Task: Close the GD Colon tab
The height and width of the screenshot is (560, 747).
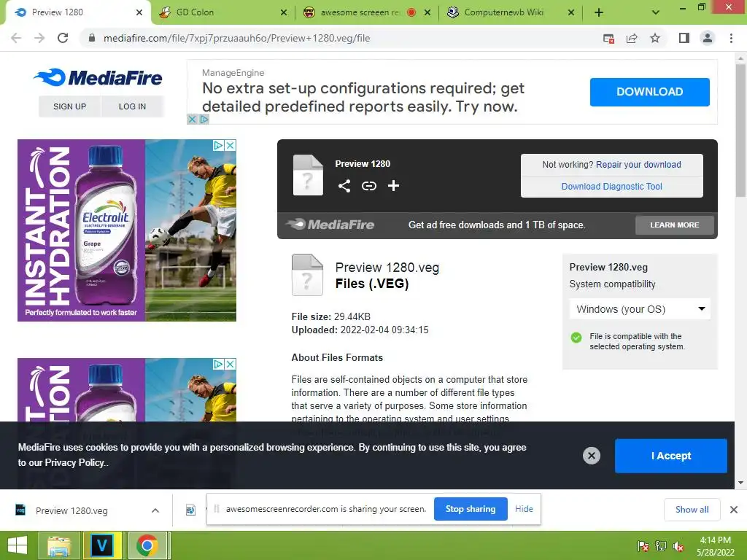Action: point(284,12)
